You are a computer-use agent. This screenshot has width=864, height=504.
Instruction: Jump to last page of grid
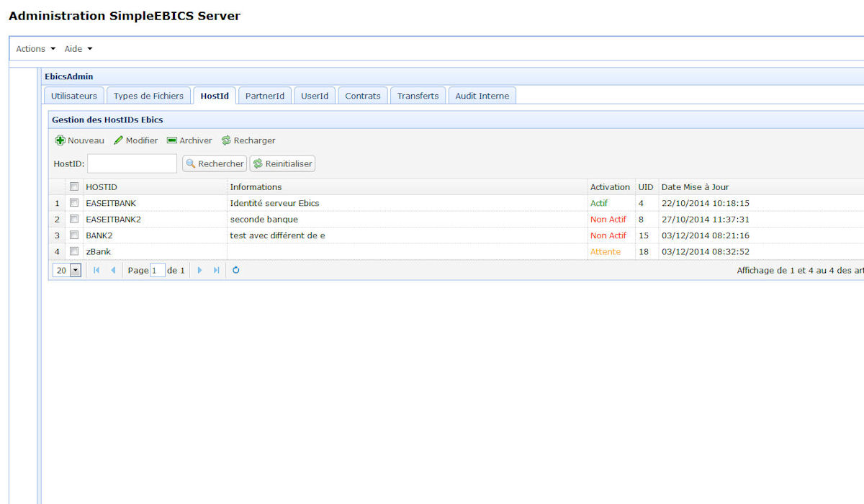click(216, 271)
